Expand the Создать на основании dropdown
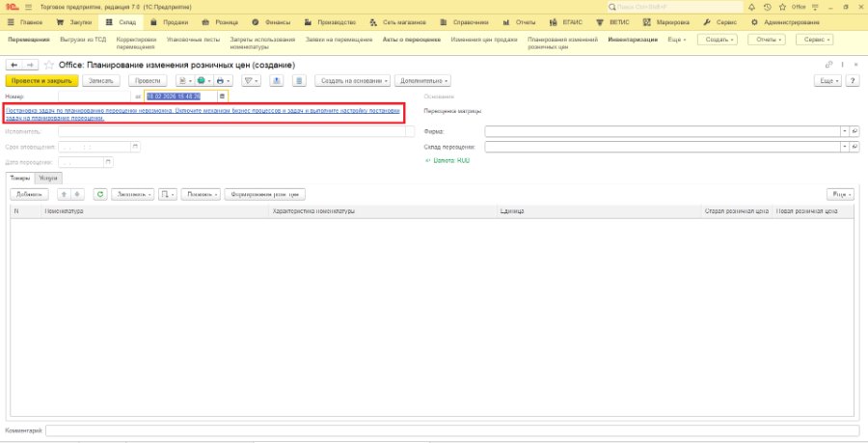This screenshot has width=868, height=443. click(353, 81)
